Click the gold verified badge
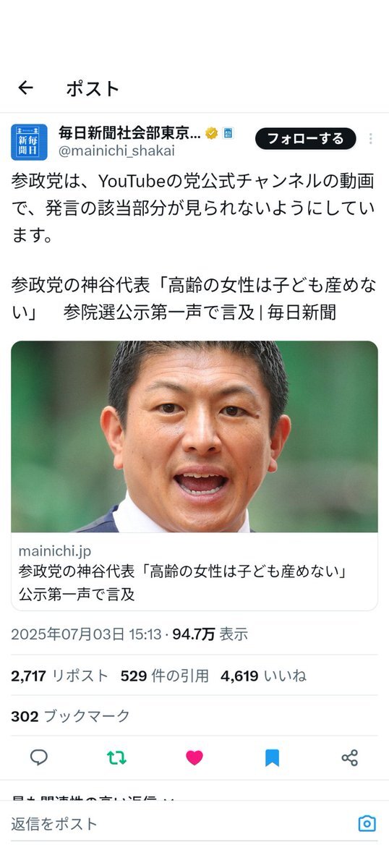 point(212,133)
